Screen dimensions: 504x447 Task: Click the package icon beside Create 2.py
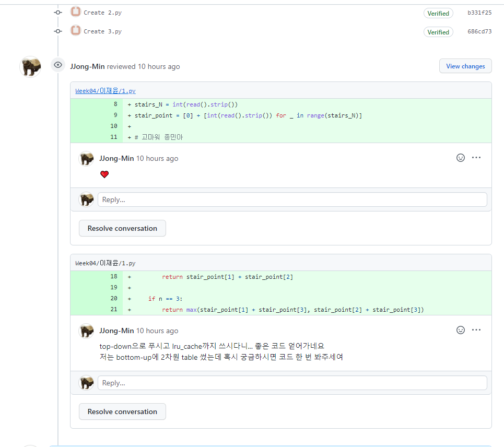(75, 12)
